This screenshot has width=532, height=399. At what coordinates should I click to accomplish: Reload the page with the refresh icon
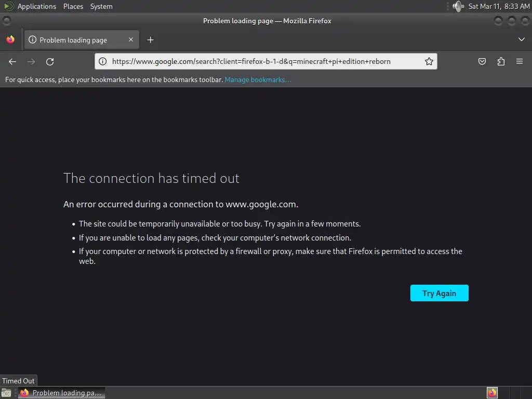(x=50, y=61)
